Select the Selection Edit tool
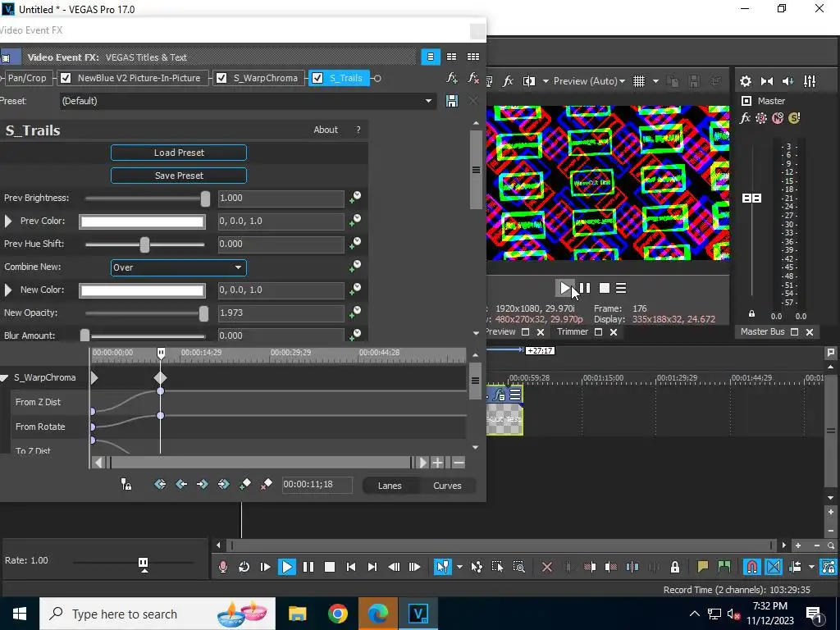 coord(497,567)
